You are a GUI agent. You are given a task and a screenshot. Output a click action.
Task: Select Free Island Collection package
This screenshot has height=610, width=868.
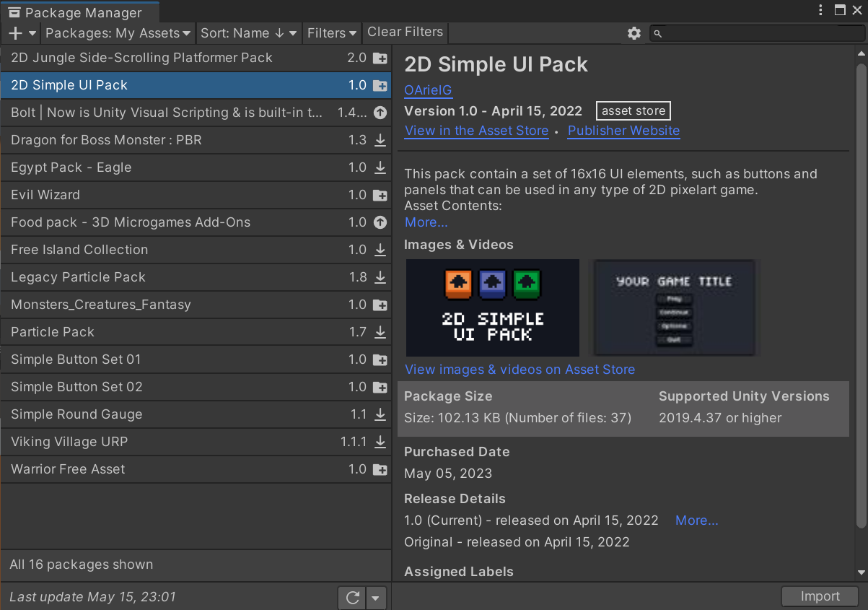point(196,250)
